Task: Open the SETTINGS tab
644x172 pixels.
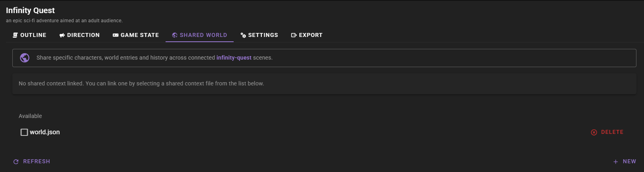Action: tap(263, 35)
